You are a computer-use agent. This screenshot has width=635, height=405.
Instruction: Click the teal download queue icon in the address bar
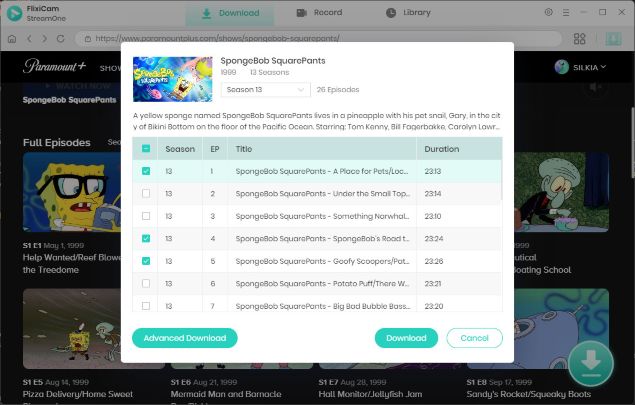coord(613,39)
